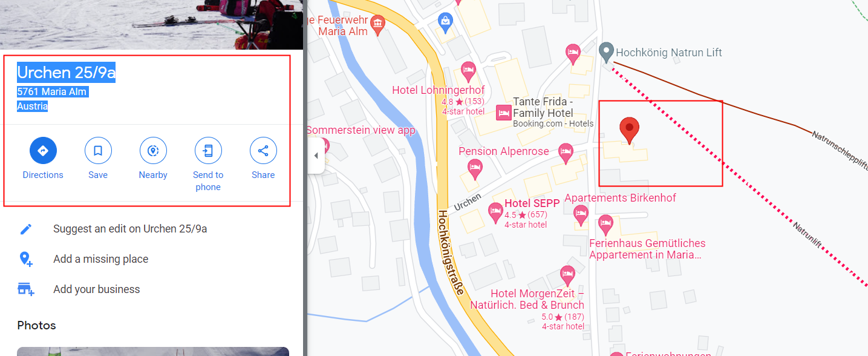Select Pension Alpenrose marker
This screenshot has height=356, width=868.
point(566,154)
